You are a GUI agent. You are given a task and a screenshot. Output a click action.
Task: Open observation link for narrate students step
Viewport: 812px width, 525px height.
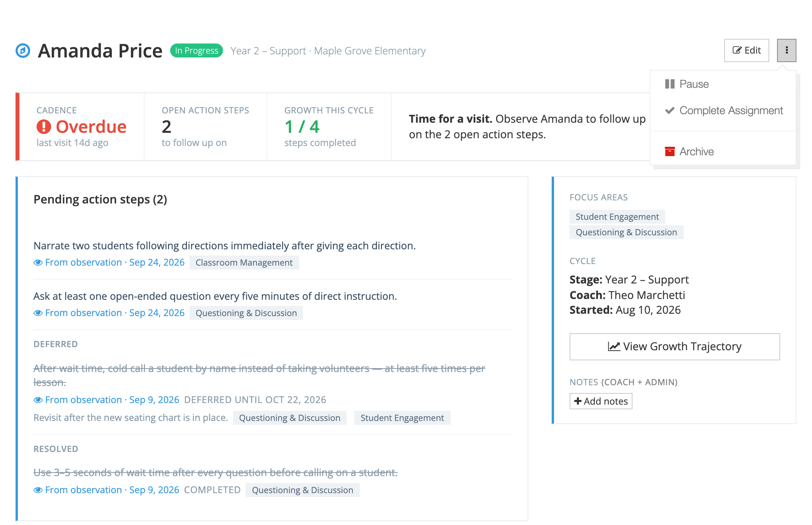(x=109, y=262)
